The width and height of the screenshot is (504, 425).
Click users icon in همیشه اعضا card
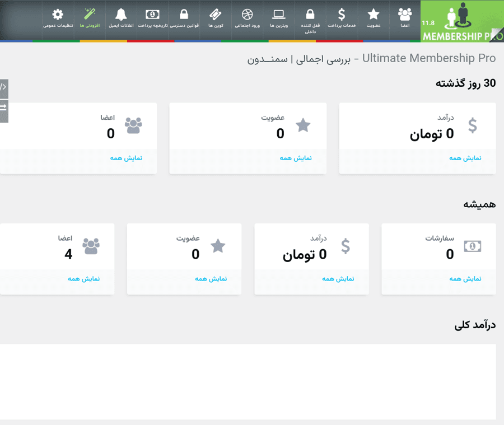(91, 246)
